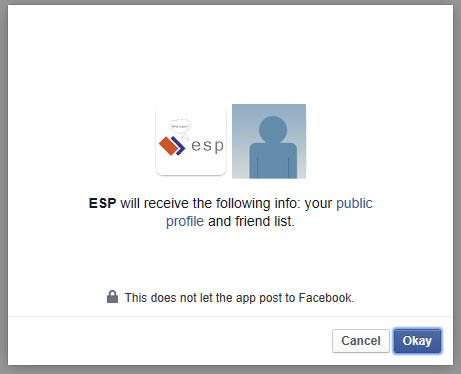This screenshot has height=374, width=461.
Task: Click the padlock privacy icon
Action: click(112, 297)
